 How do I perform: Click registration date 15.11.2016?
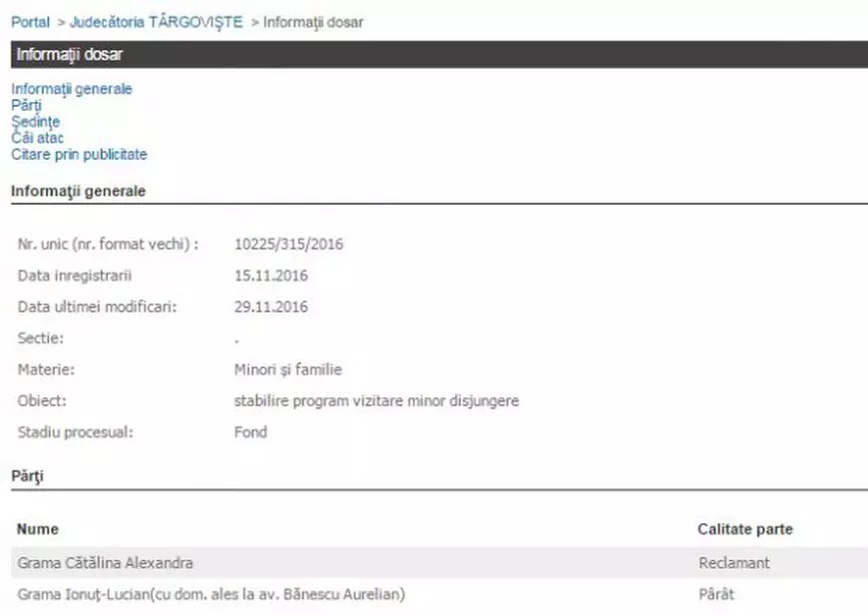click(x=270, y=276)
